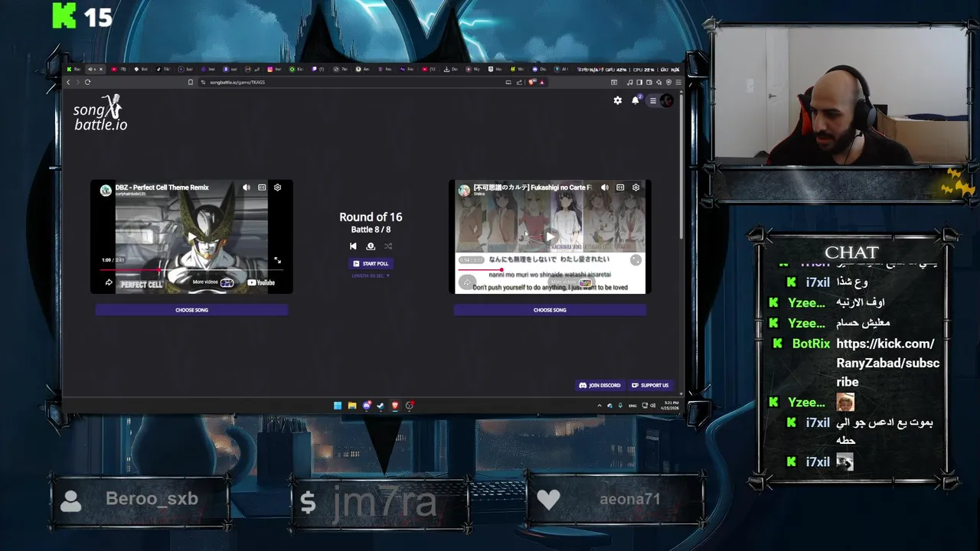This screenshot has width=980, height=551.
Task: Share the page from the address bar
Action: point(520,82)
